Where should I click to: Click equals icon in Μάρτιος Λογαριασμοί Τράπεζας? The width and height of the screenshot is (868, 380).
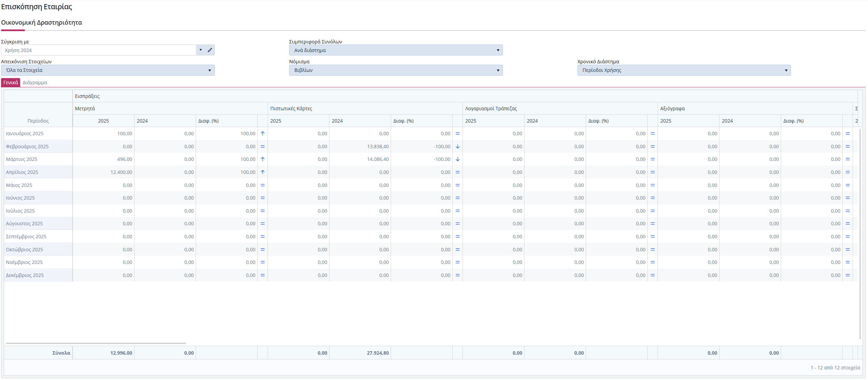(x=652, y=159)
